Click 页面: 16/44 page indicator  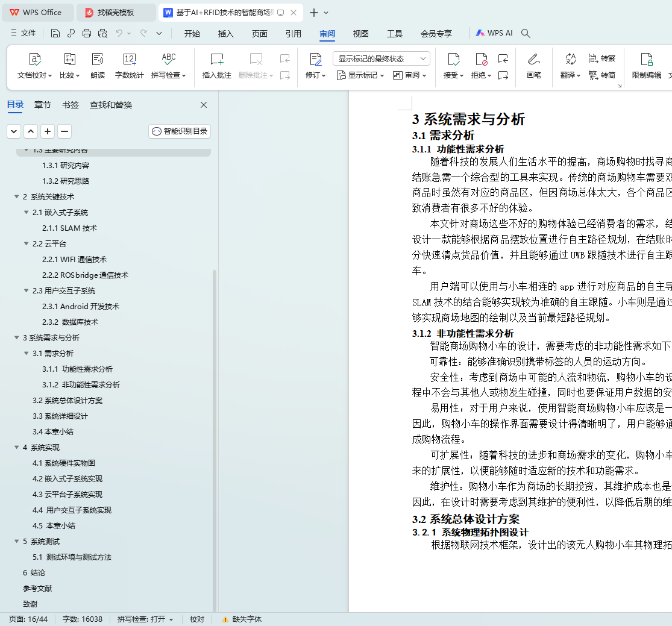(28, 619)
